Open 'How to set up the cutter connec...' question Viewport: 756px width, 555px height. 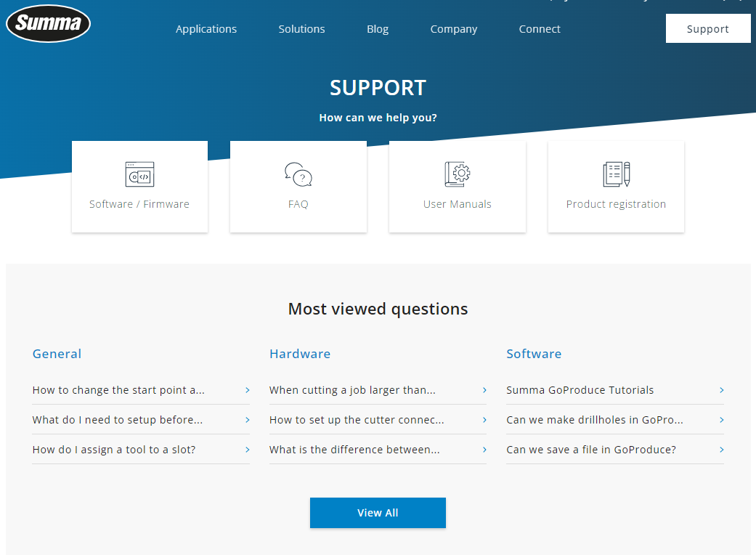(378, 420)
